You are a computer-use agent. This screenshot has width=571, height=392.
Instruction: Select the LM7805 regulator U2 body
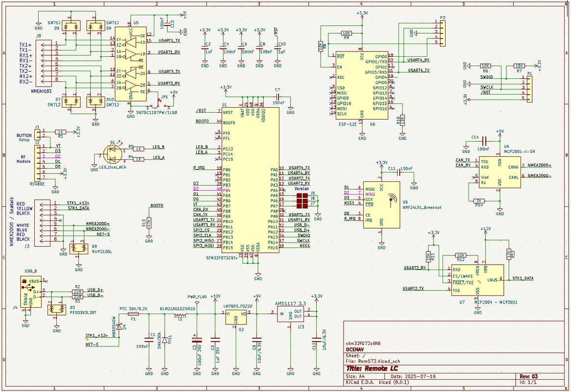[x=236, y=318]
